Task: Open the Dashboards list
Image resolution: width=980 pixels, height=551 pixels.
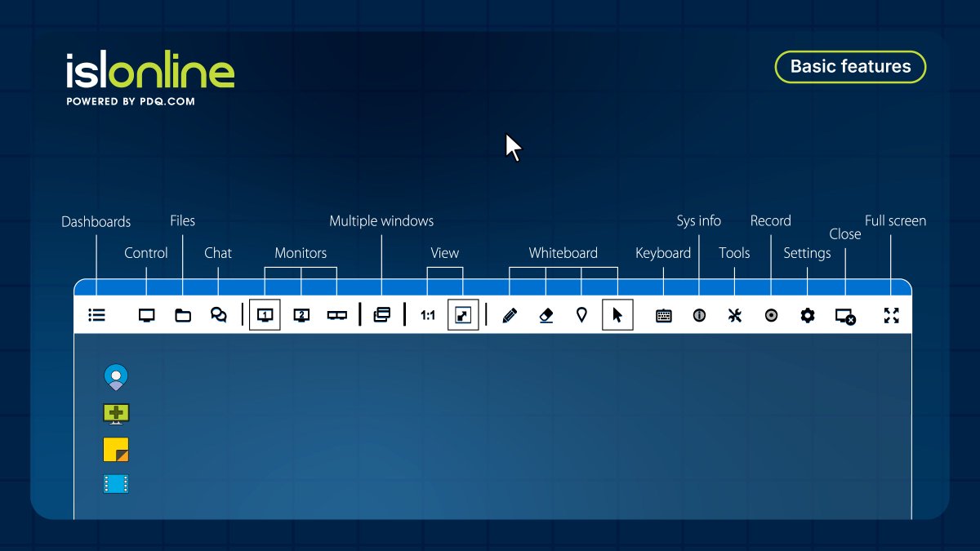Action: [x=96, y=315]
